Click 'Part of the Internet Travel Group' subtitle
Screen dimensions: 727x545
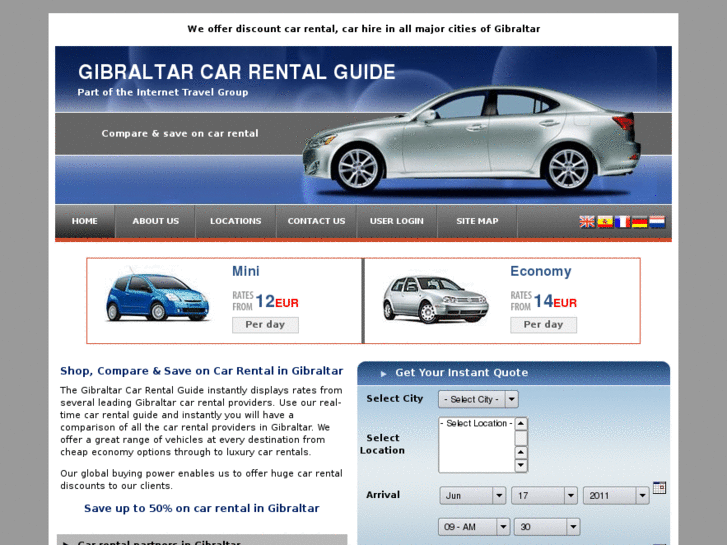coord(163,92)
